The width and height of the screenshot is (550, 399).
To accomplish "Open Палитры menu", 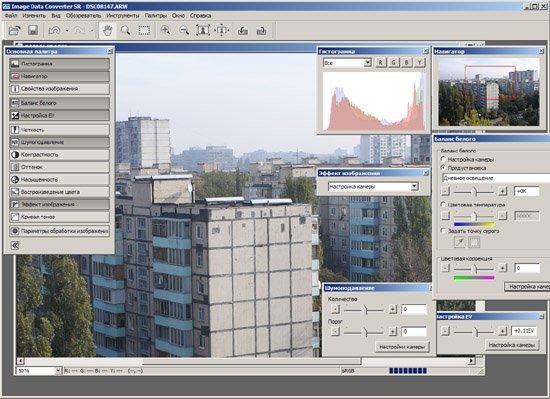I will (155, 16).
